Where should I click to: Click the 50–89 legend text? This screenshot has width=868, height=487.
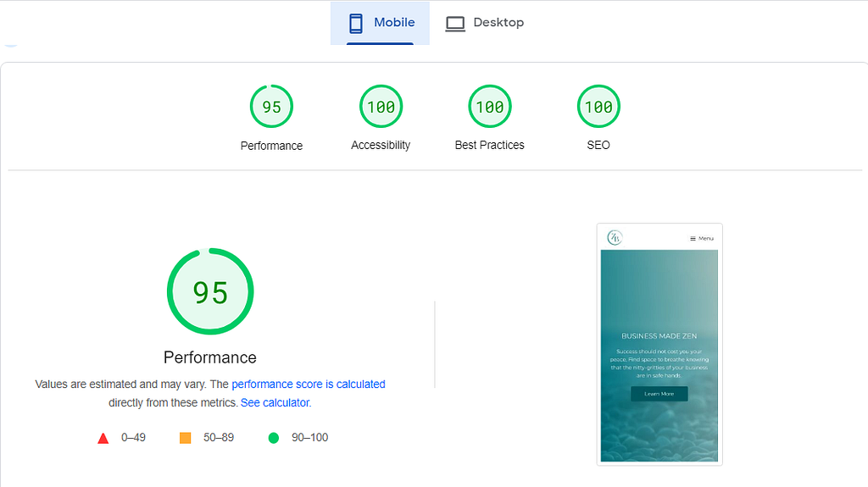[x=219, y=438]
